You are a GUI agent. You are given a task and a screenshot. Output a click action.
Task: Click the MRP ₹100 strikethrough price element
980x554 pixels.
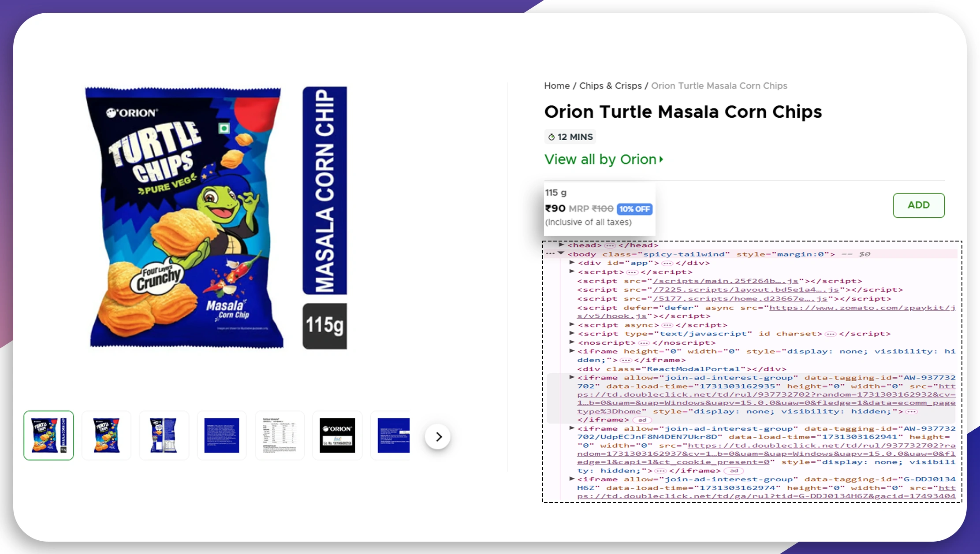tap(591, 208)
